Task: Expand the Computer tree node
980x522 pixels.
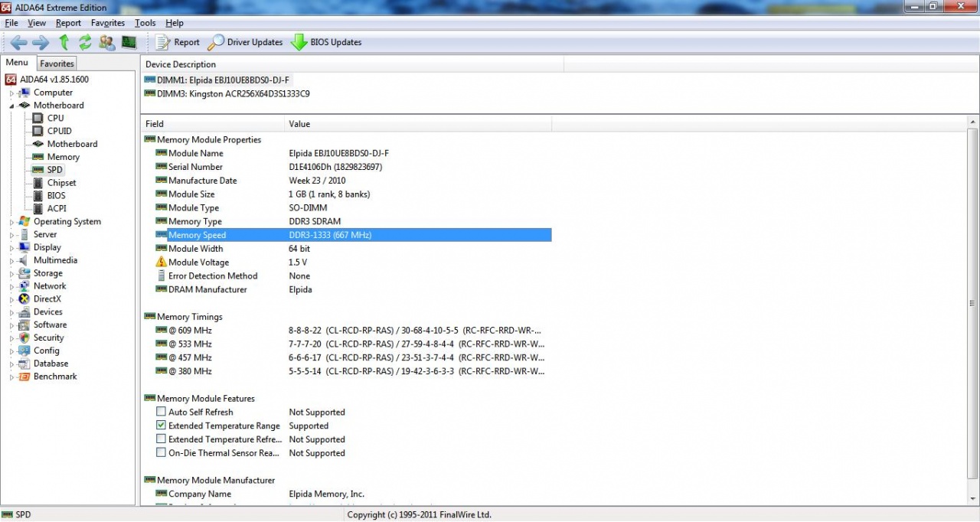Action: pyautogui.click(x=11, y=93)
